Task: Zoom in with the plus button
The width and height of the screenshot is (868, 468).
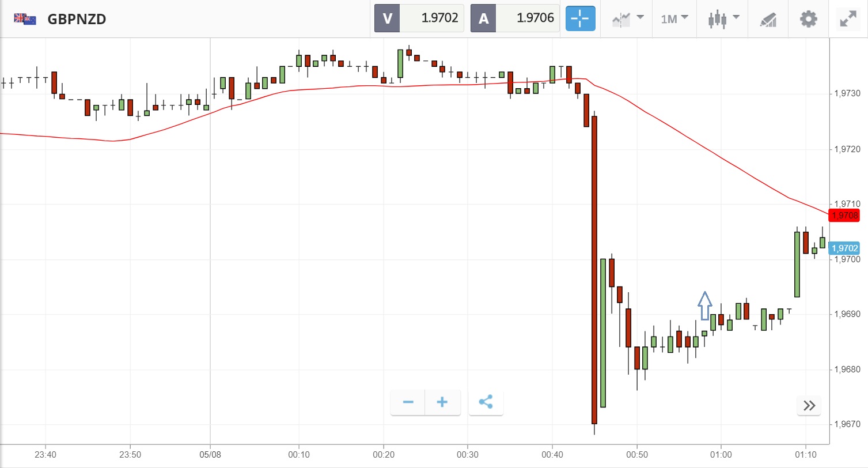Action: click(442, 402)
